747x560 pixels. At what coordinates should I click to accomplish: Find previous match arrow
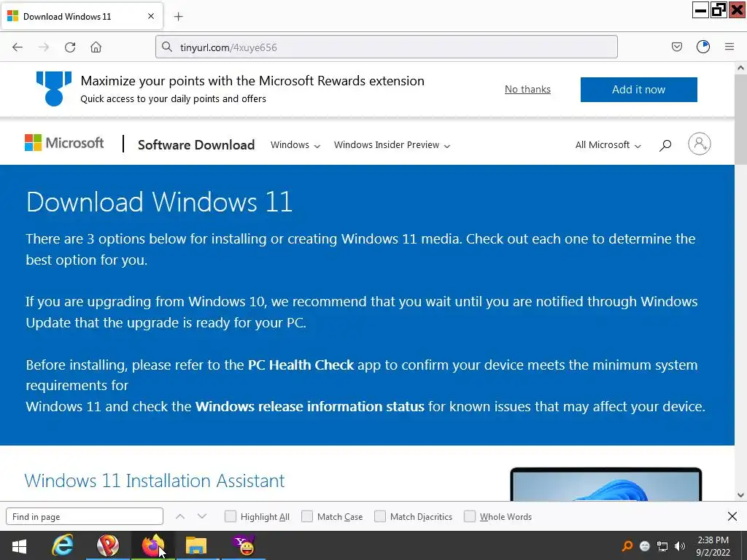point(179,516)
